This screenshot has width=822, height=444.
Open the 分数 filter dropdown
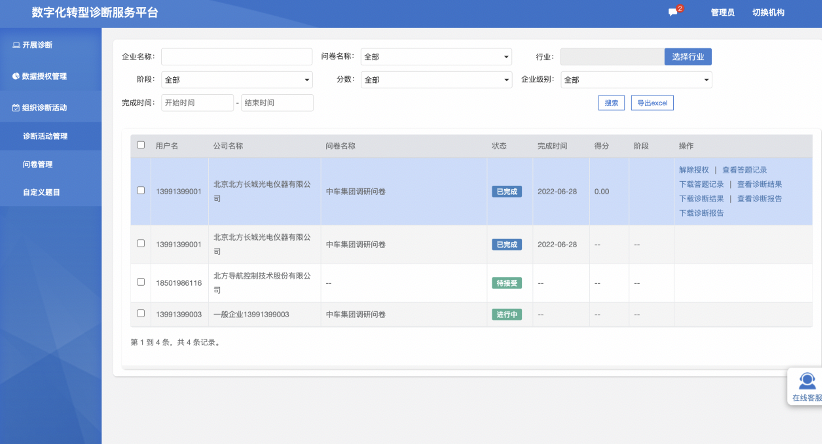click(436, 80)
